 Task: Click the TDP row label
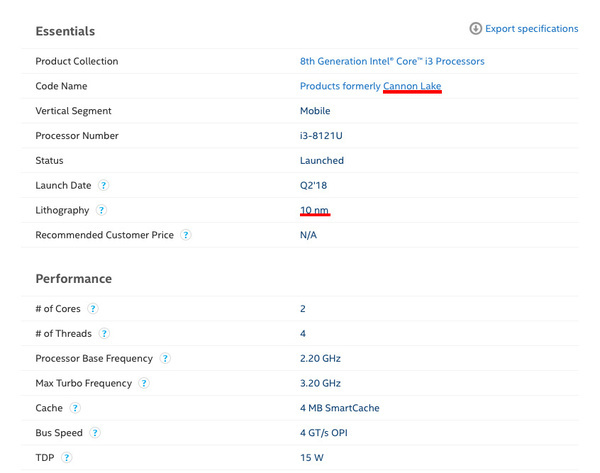pos(45,458)
